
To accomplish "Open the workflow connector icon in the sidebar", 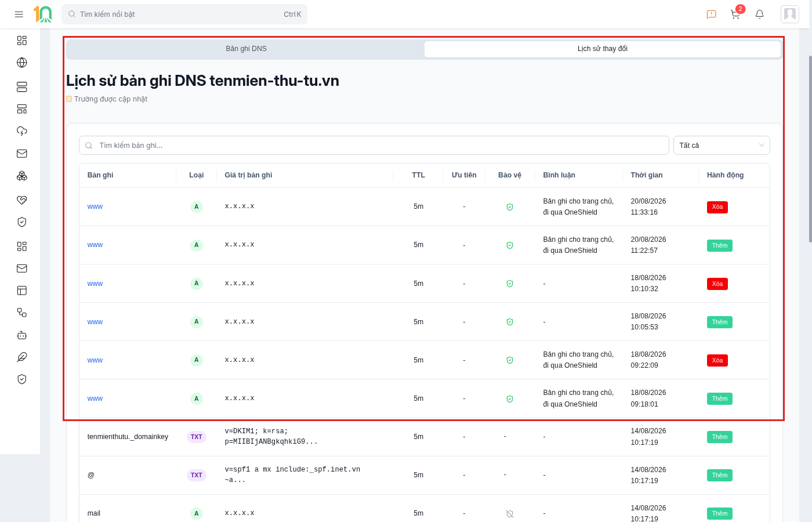I will tap(22, 313).
